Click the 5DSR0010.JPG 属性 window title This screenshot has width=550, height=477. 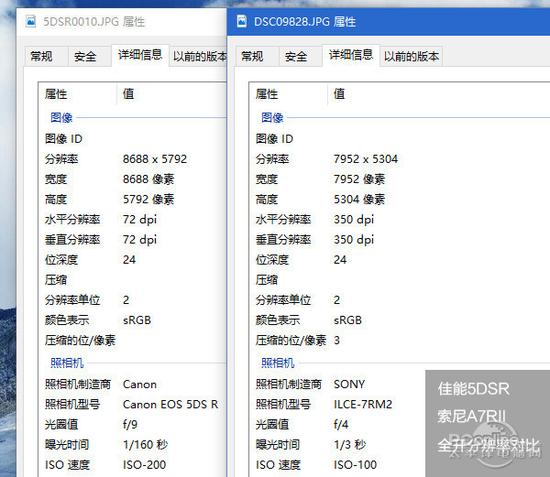point(94,22)
